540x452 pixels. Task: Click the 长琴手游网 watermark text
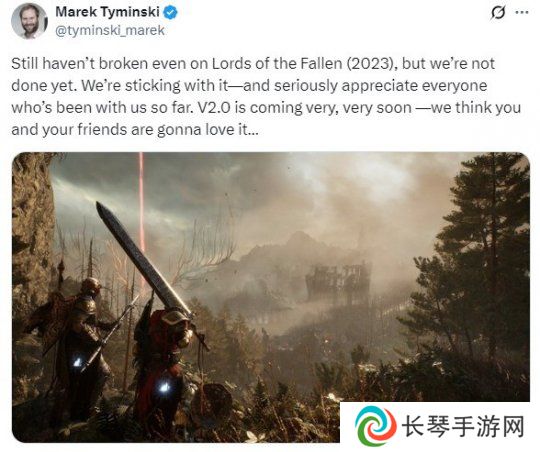tap(463, 427)
